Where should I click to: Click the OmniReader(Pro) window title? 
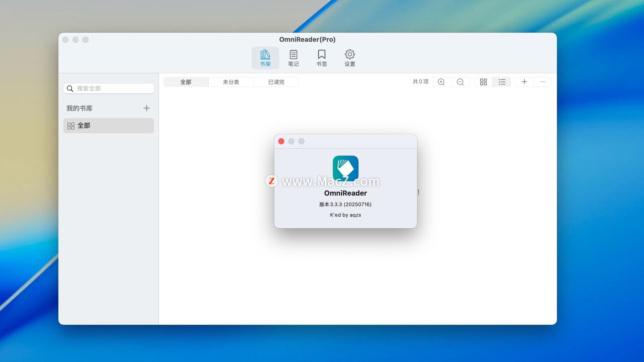[x=307, y=40]
